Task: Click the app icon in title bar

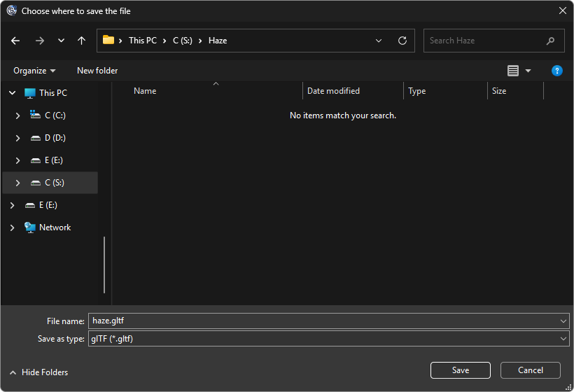Action: click(12, 10)
